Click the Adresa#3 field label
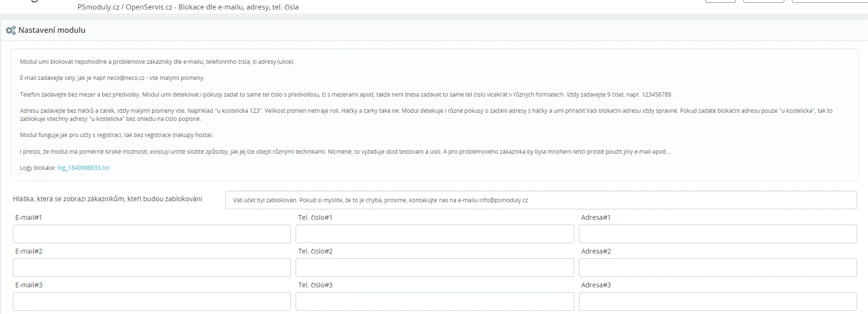Screen dimensions: 868x314 tap(596, 285)
